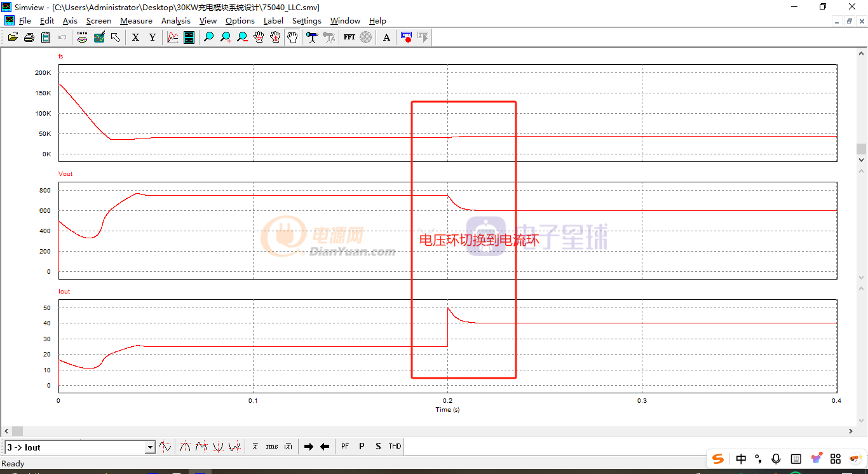Image resolution: width=868 pixels, height=474 pixels.
Task: Toggle the hand pan tool
Action: pos(292,37)
